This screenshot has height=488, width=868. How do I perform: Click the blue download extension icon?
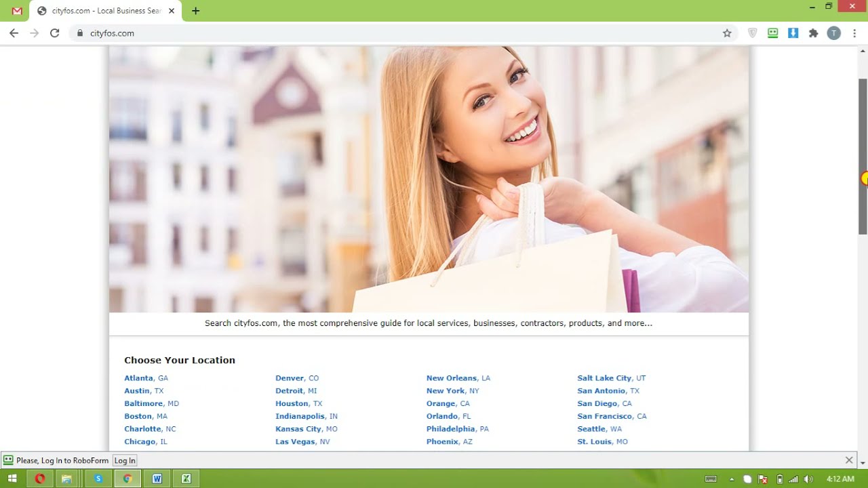[x=793, y=33]
